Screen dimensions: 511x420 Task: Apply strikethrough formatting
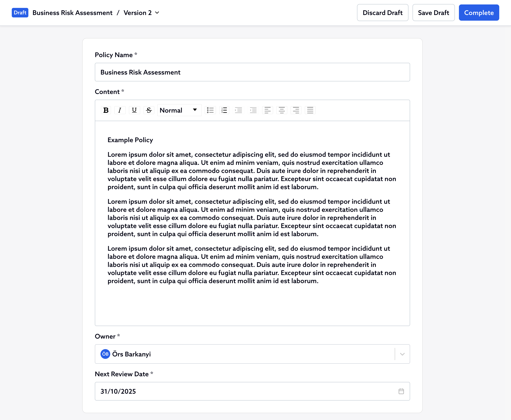(149, 110)
